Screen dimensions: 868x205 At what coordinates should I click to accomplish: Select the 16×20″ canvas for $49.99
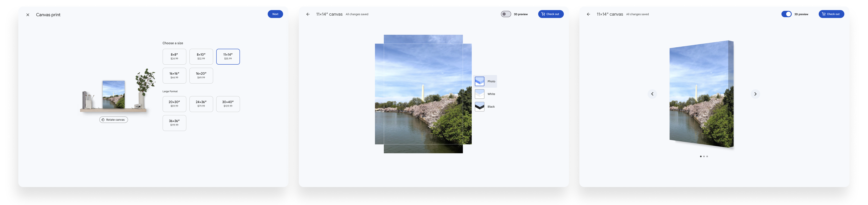click(x=201, y=75)
